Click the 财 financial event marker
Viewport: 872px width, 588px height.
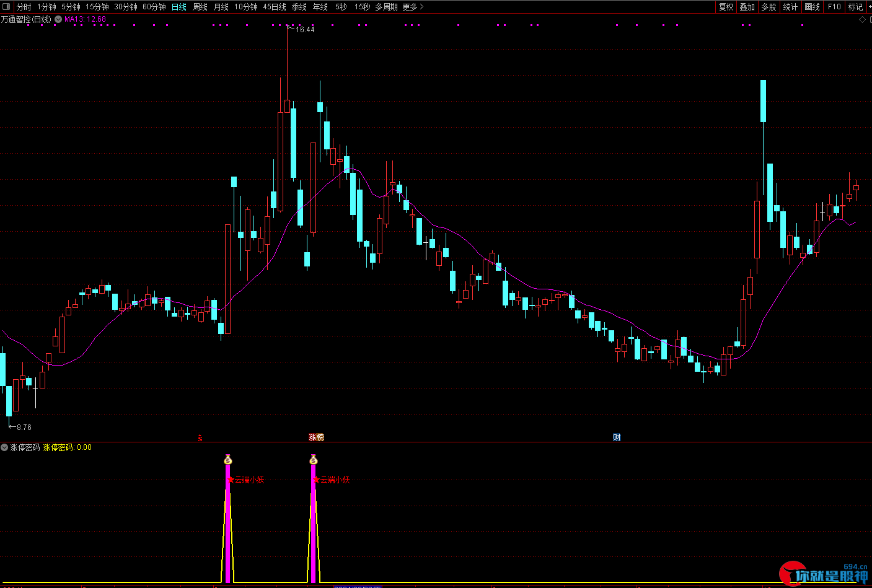tap(617, 437)
